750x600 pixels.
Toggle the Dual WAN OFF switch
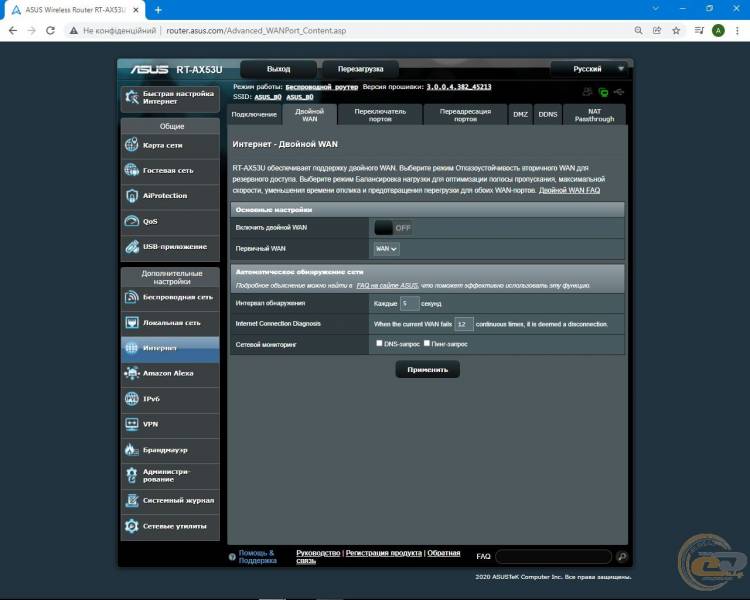[393, 228]
